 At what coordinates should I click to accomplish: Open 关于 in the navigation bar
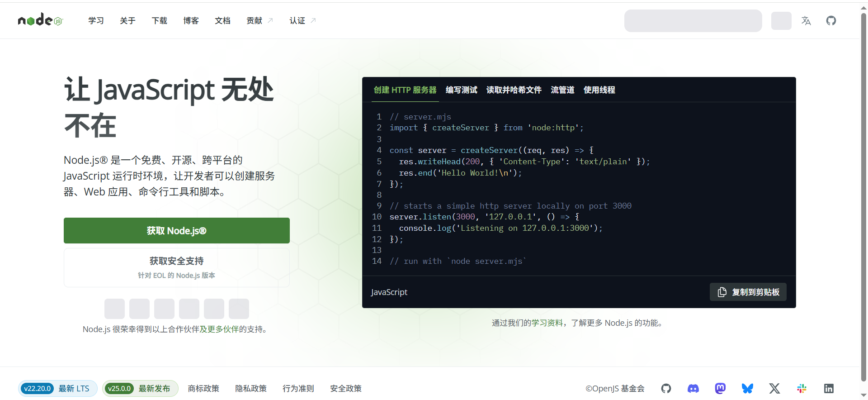tap(127, 21)
